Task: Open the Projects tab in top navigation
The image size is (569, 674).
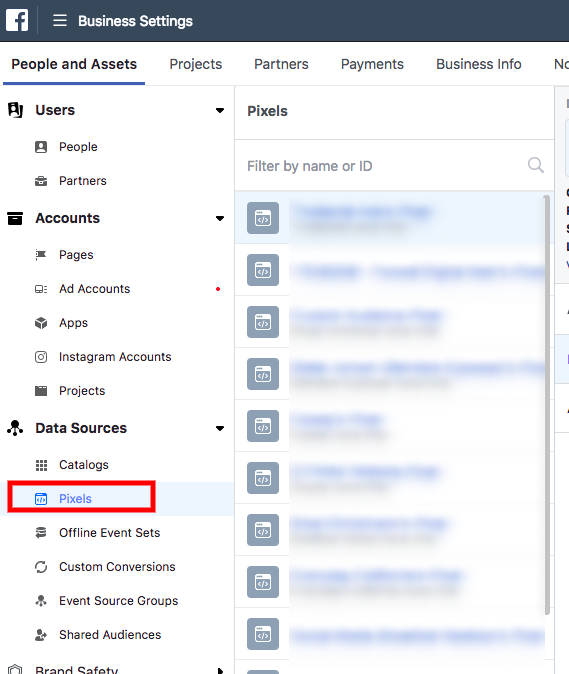Action: [x=196, y=64]
